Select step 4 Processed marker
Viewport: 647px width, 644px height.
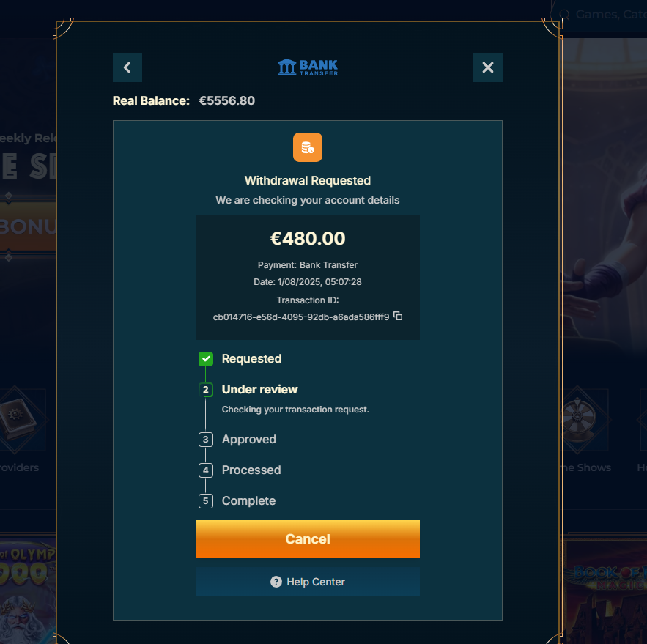pyautogui.click(x=205, y=470)
